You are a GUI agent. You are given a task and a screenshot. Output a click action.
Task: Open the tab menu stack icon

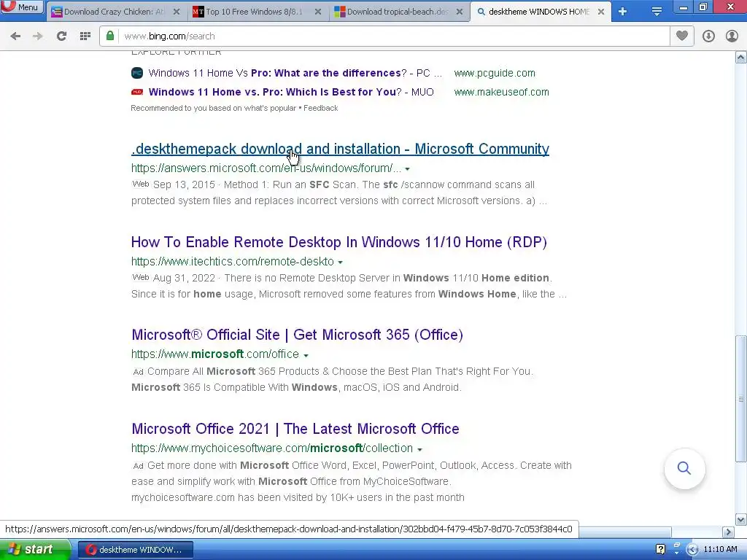coord(657,12)
